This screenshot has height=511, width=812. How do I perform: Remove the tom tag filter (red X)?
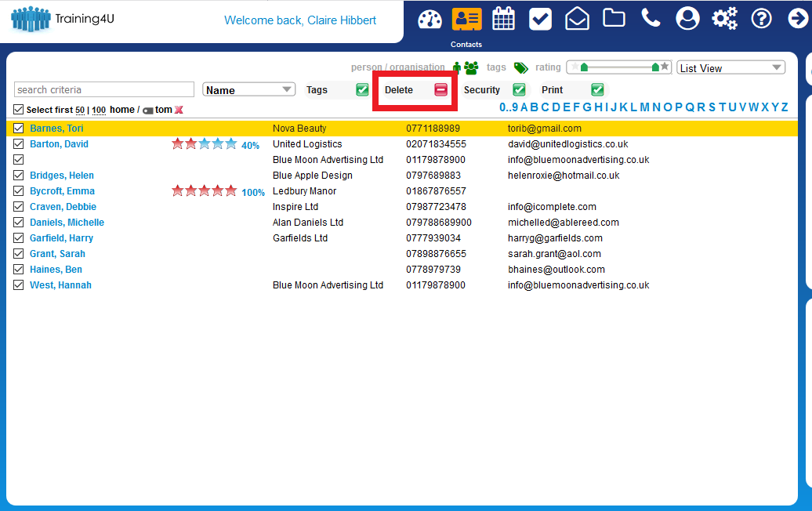pyautogui.click(x=179, y=110)
